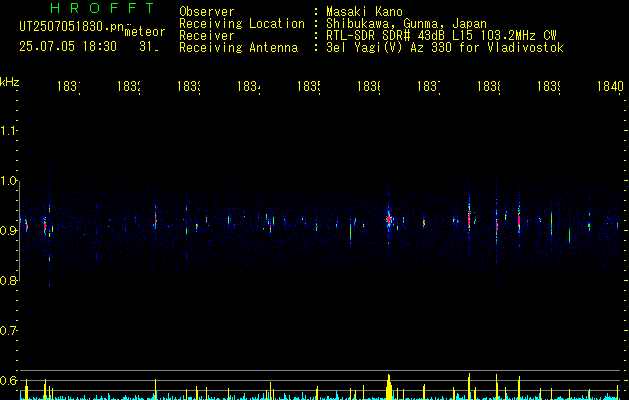Click the Receiving Location label
The width and height of the screenshot is (629, 400).
point(242,24)
